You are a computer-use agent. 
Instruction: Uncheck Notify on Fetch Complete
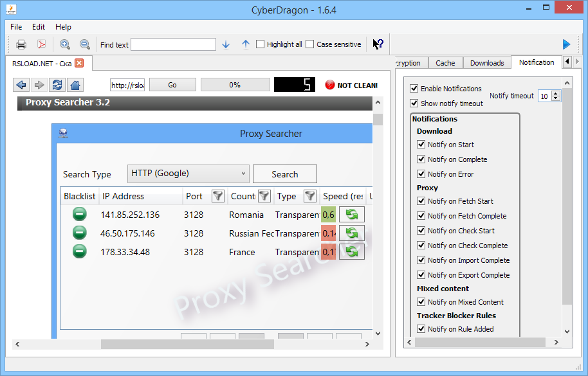[x=421, y=216]
